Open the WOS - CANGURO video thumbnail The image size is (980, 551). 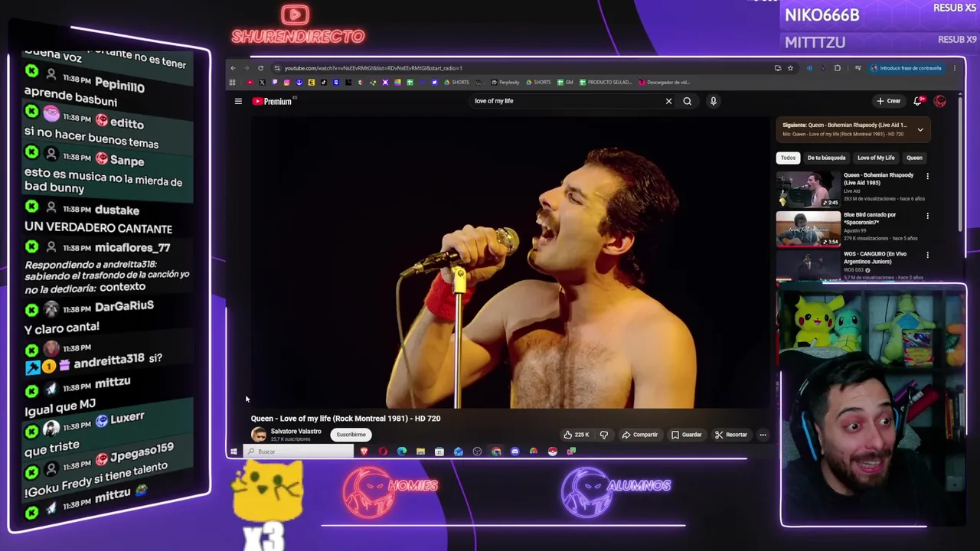[808, 266]
